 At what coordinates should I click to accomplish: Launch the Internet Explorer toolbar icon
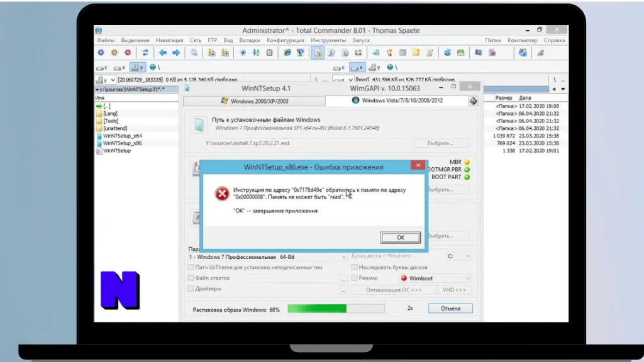[x=287, y=53]
